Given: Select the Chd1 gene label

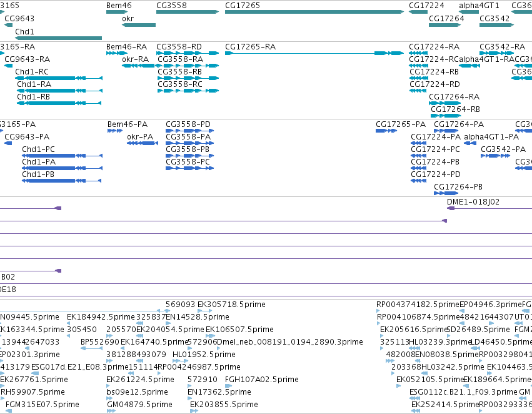Looking at the screenshot, I should [x=24, y=31].
